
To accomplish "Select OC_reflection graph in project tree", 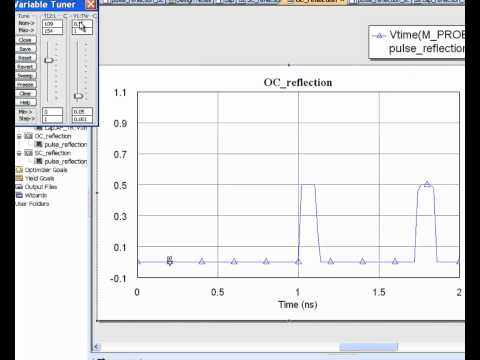I will click(x=53, y=136).
